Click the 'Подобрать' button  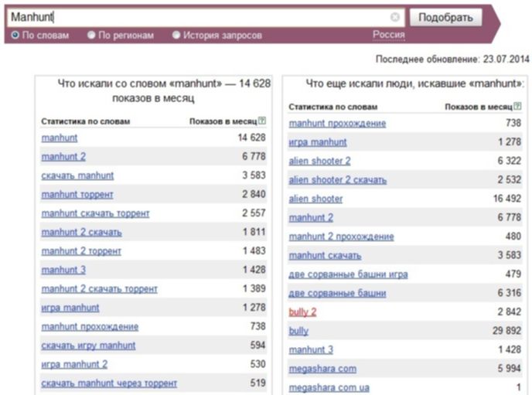click(445, 17)
